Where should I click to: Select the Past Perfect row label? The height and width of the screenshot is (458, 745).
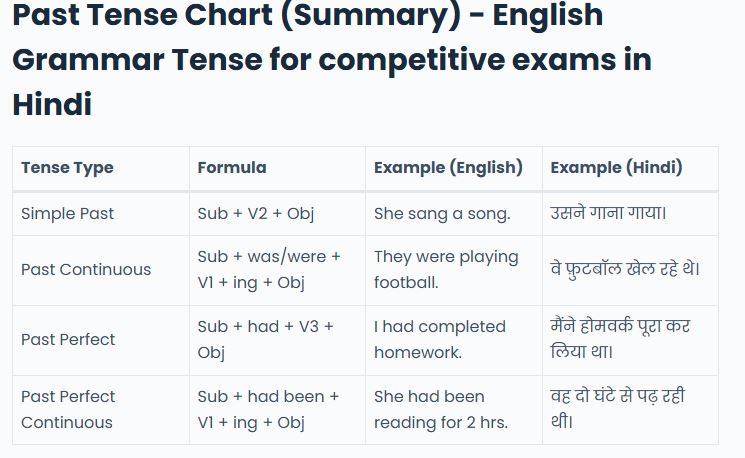pos(68,339)
